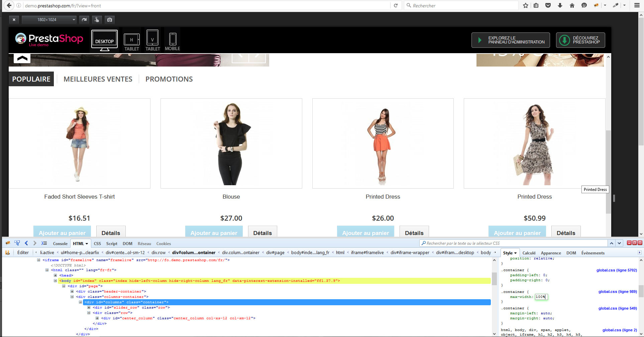Screen dimensions: 644x337
Task: Go forward in Firebug panel history
Action: pyautogui.click(x=35, y=243)
